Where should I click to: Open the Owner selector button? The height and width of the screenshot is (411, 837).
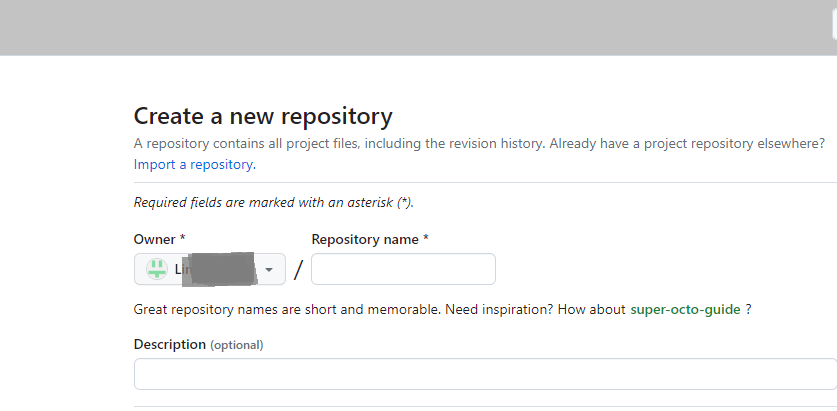tap(210, 269)
